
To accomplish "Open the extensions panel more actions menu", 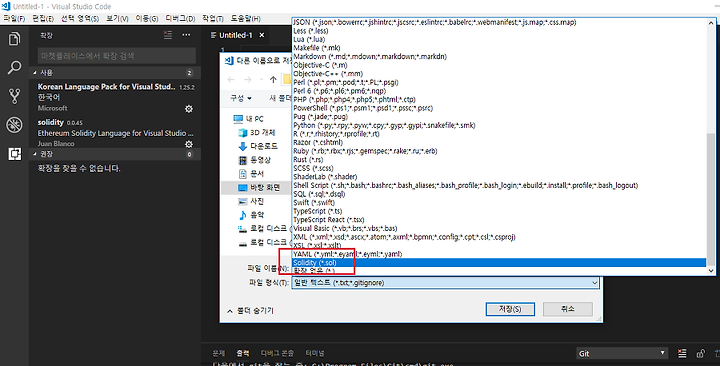I will coord(186,35).
